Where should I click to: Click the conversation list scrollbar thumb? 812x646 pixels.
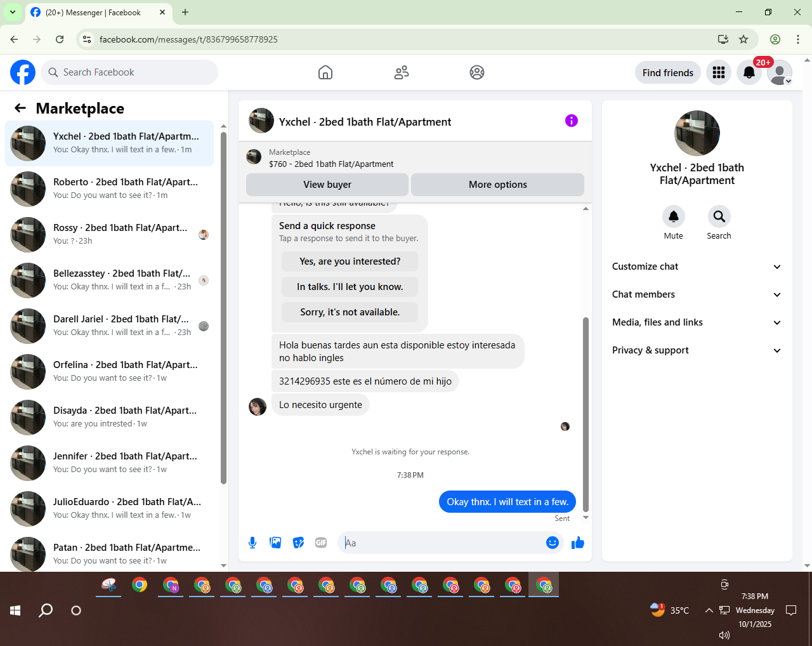(x=223, y=308)
